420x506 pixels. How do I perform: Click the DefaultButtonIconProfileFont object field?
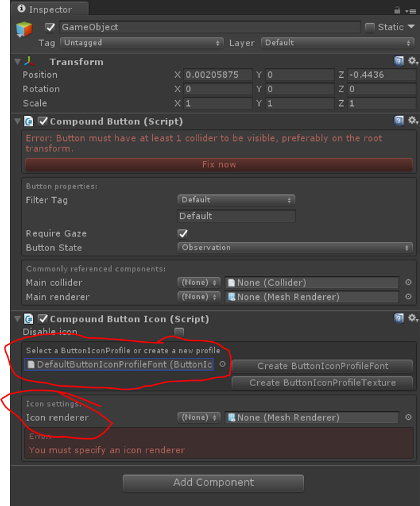119,364
